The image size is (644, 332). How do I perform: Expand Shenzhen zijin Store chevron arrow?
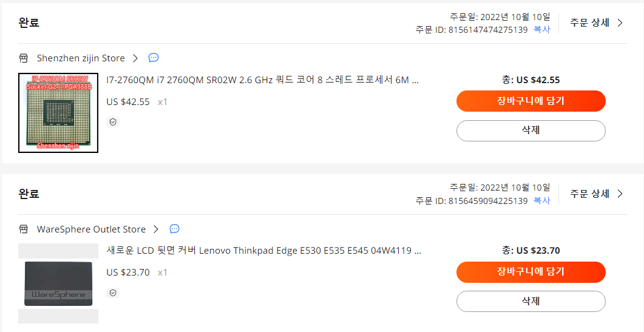coord(135,58)
